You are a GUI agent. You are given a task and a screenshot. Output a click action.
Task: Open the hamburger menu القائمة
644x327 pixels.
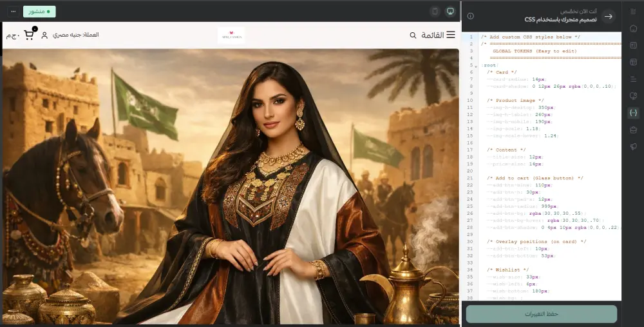(x=451, y=35)
